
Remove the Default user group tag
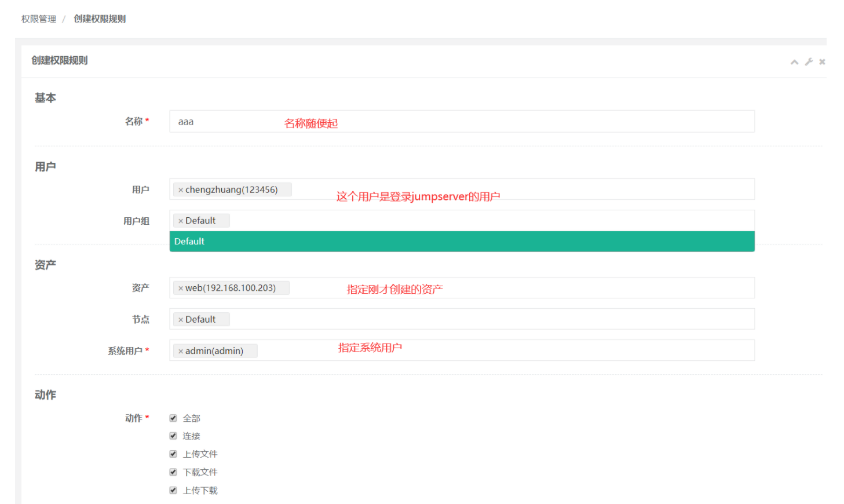[181, 221]
